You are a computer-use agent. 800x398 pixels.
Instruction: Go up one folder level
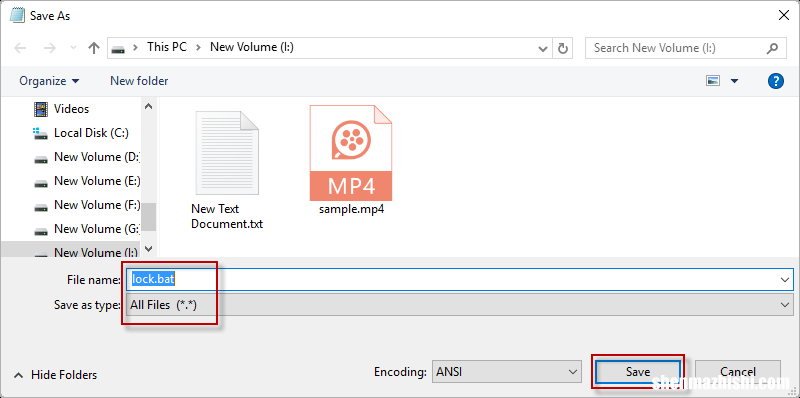pyautogui.click(x=93, y=48)
